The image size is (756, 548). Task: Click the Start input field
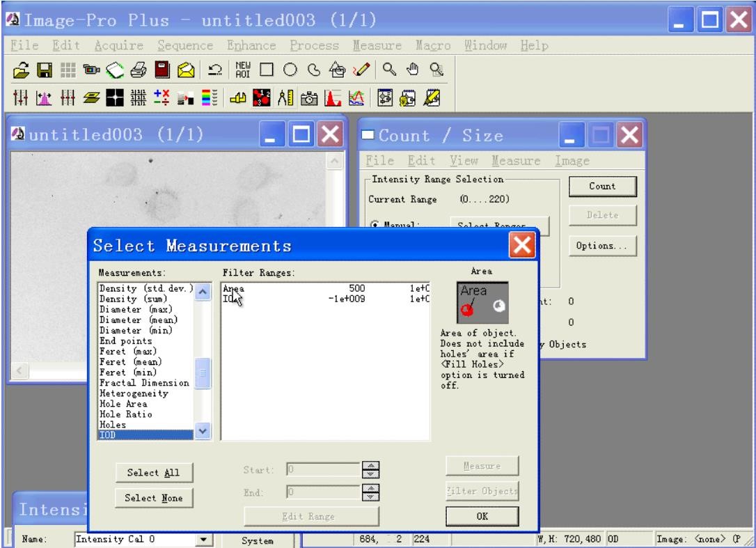pos(324,469)
